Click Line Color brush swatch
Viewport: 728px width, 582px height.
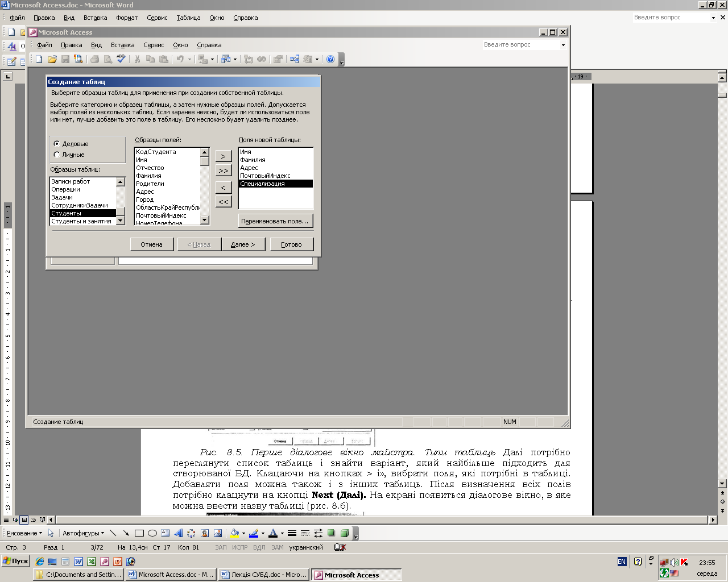[254, 533]
